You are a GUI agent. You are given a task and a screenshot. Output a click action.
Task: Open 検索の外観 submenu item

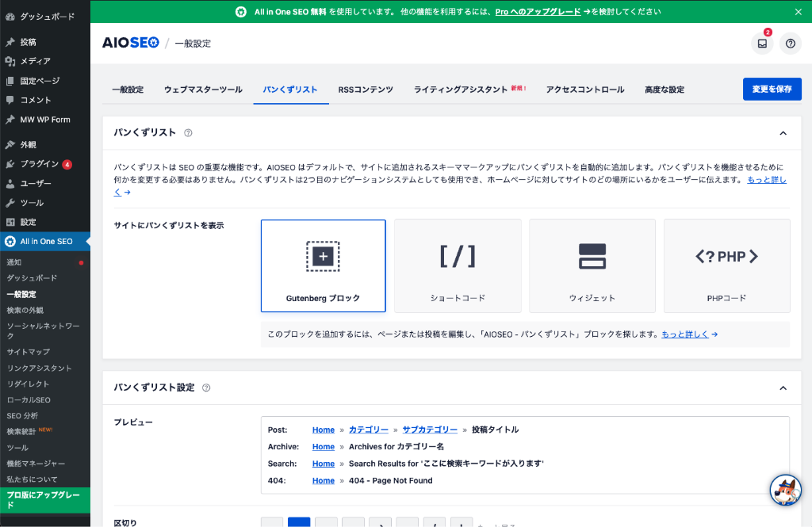pyautogui.click(x=45, y=310)
